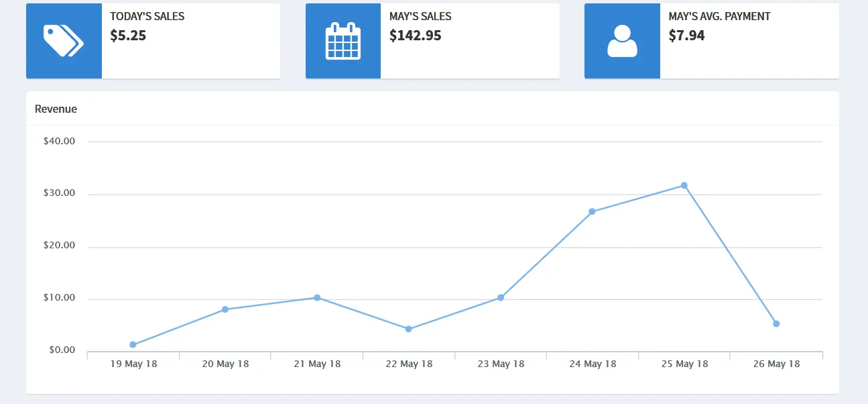
Task: Click the peak data point on 25 May 18
Action: coord(684,185)
